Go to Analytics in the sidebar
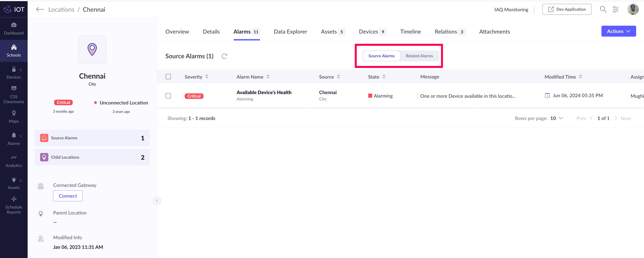Screen dimensions: 644x258 coord(14,161)
